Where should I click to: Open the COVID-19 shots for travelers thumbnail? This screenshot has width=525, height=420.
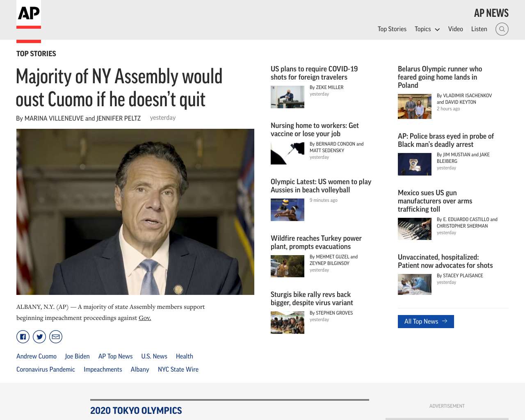[288, 97]
